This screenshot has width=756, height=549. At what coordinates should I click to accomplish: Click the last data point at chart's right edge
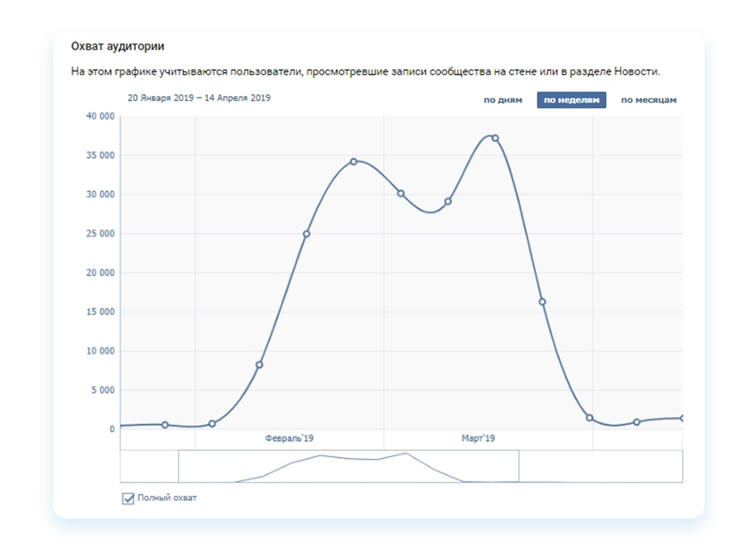tap(682, 418)
